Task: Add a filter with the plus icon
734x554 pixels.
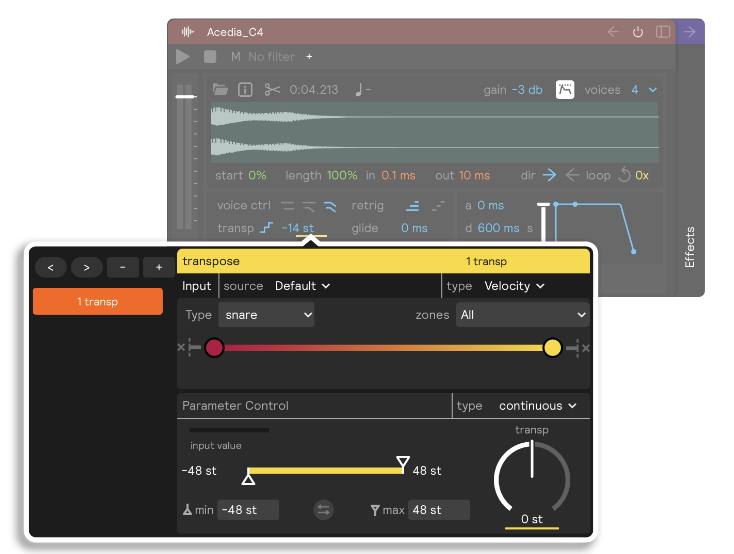Action: [x=309, y=57]
